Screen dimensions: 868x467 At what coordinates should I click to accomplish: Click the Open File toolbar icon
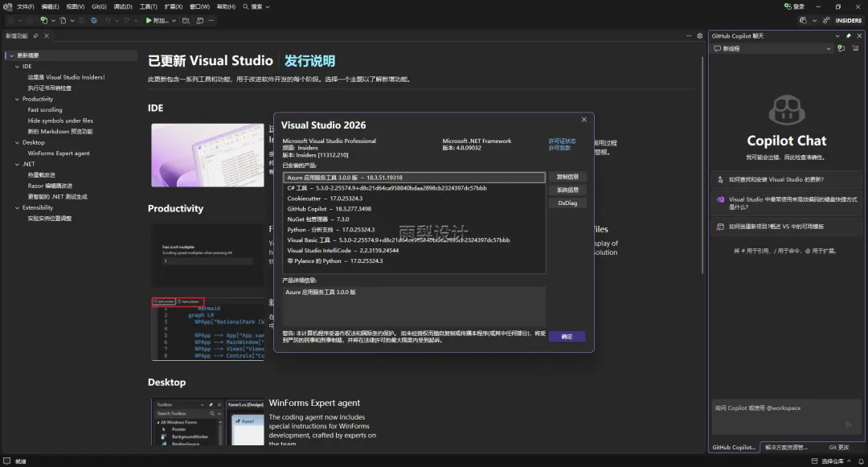(63, 20)
